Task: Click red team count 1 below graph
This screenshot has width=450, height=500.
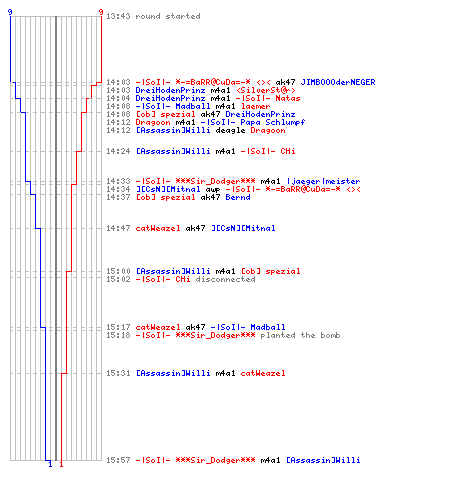Action: click(61, 464)
